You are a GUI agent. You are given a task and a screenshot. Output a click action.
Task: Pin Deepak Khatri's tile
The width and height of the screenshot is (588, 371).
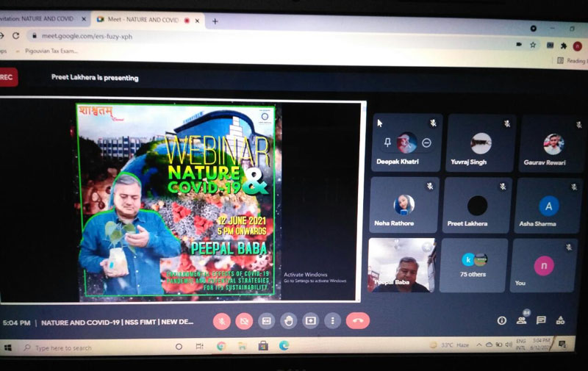point(387,142)
